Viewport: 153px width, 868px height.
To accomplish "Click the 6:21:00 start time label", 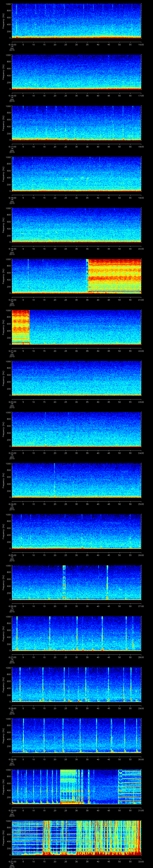I will [x=12, y=351].
